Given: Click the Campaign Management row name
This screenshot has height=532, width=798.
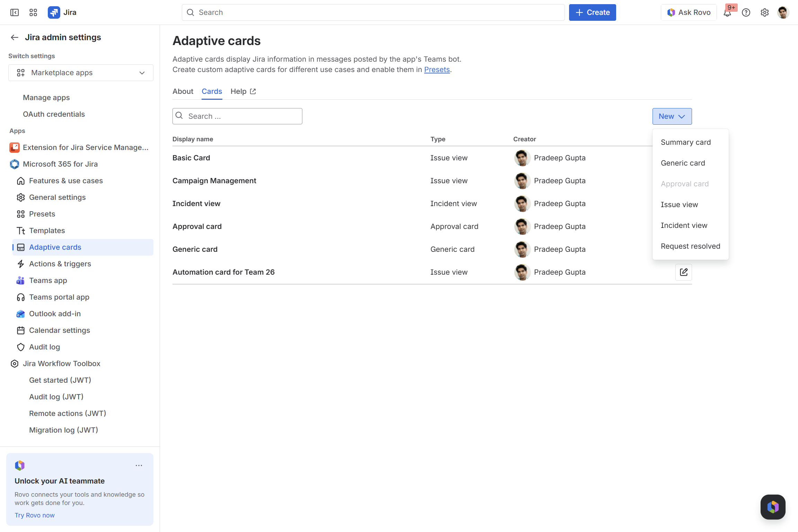Looking at the screenshot, I should click(x=214, y=181).
